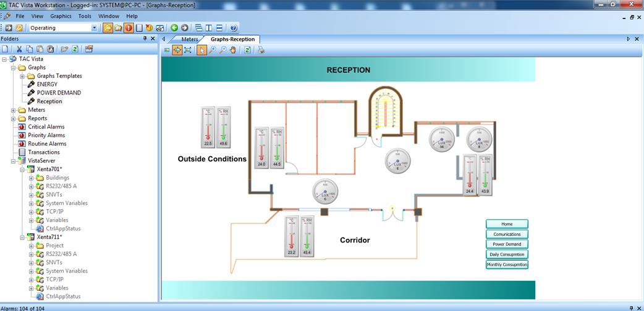This screenshot has height=311, width=644.
Task: Refresh the Folders tree
Action: pyautogui.click(x=75, y=49)
